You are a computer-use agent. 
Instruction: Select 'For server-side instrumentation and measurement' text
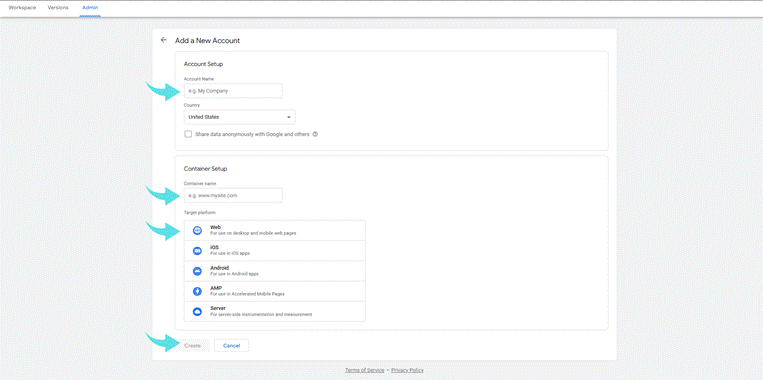(x=261, y=315)
